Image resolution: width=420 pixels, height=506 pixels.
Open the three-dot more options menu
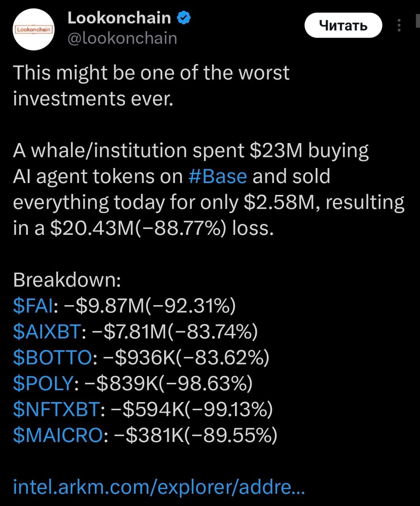(x=399, y=25)
